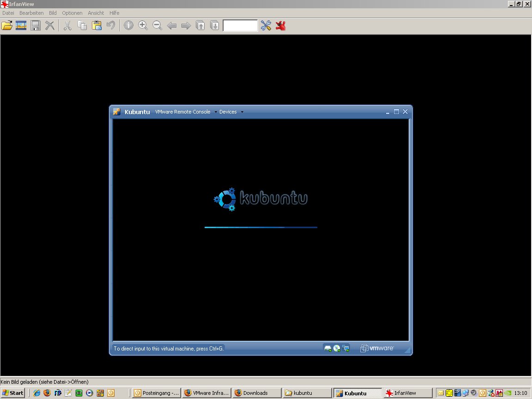
Task: Switch to lowercase kubuntu folder taskbar button
Action: point(308,393)
